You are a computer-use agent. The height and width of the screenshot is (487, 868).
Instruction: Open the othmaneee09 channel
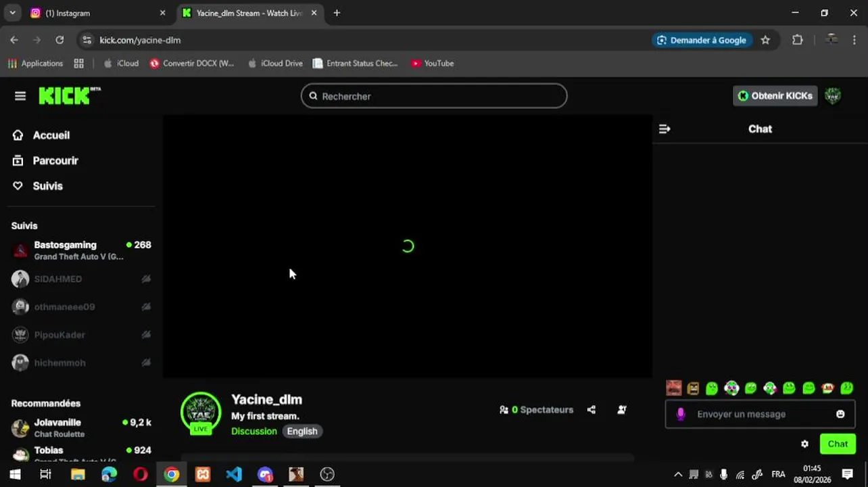81,307
